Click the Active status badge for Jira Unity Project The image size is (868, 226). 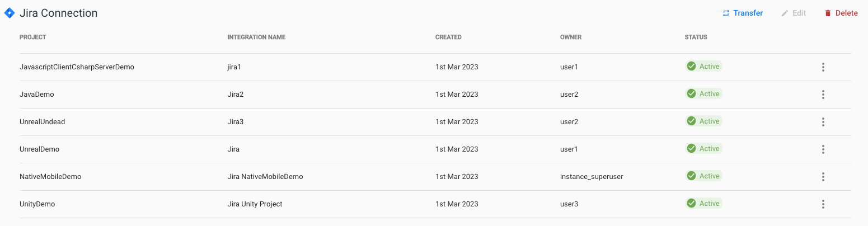click(703, 203)
